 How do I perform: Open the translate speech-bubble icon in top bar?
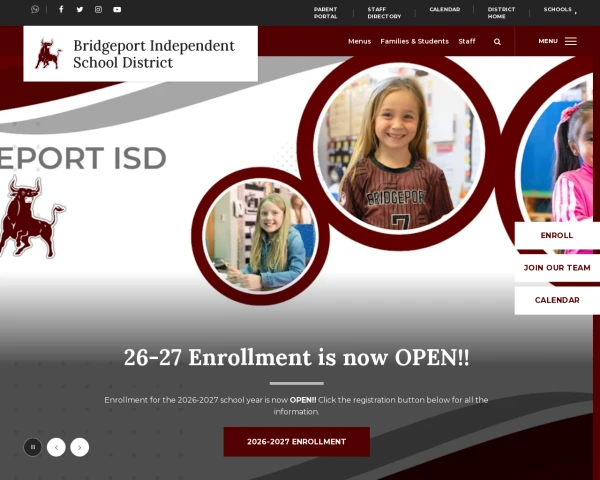click(35, 9)
